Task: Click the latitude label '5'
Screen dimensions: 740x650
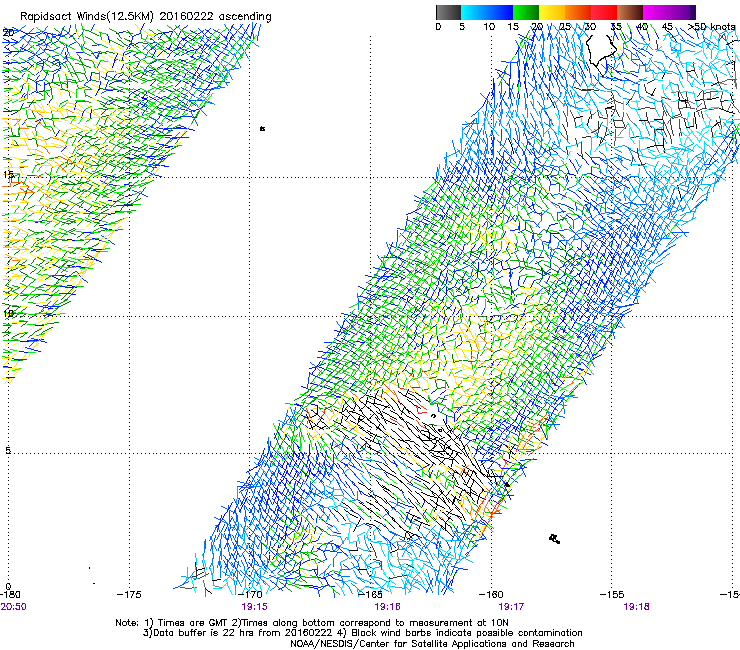Action: 8,450
